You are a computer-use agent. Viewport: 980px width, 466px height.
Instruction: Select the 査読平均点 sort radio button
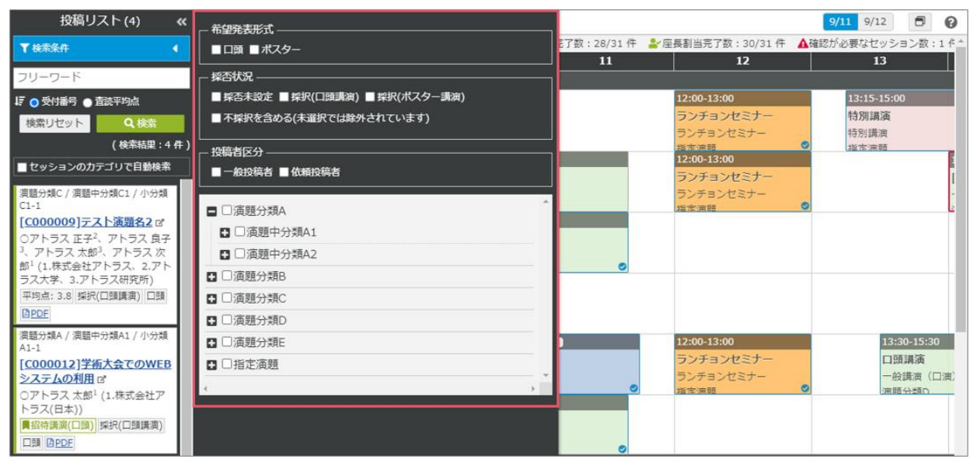(x=88, y=103)
